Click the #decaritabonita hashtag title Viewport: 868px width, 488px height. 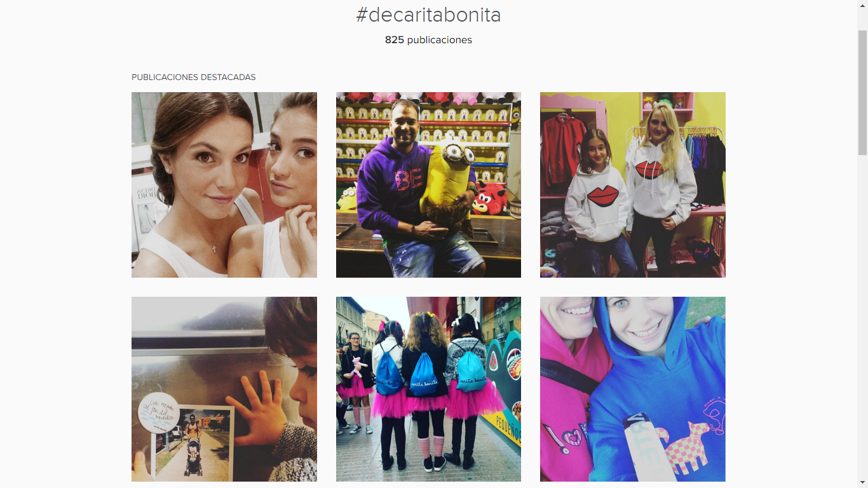click(428, 15)
